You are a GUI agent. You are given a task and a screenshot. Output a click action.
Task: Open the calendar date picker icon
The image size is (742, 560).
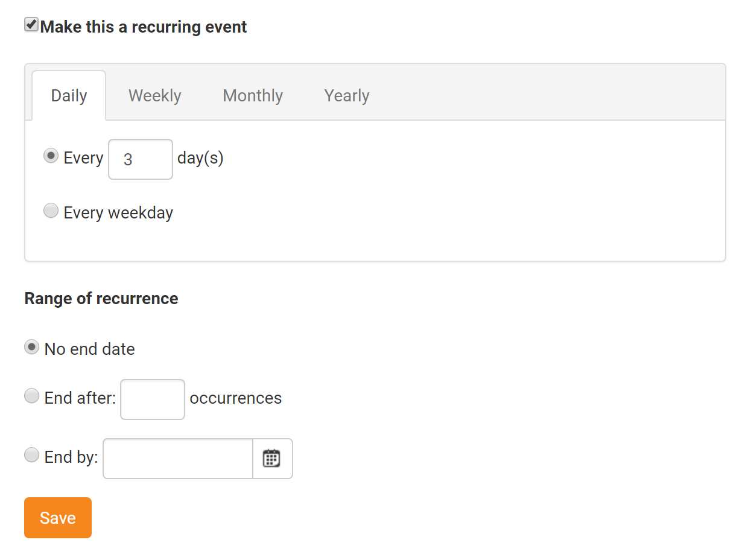[272, 459]
